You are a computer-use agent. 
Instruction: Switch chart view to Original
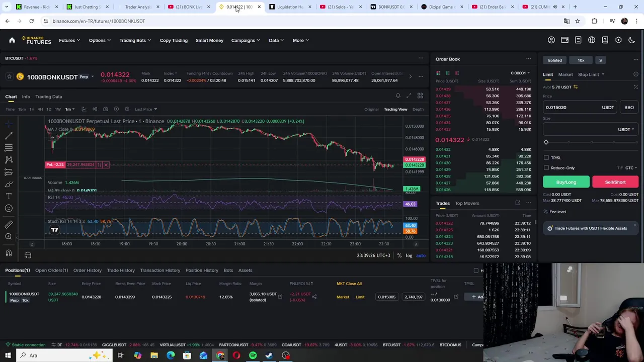(371, 109)
